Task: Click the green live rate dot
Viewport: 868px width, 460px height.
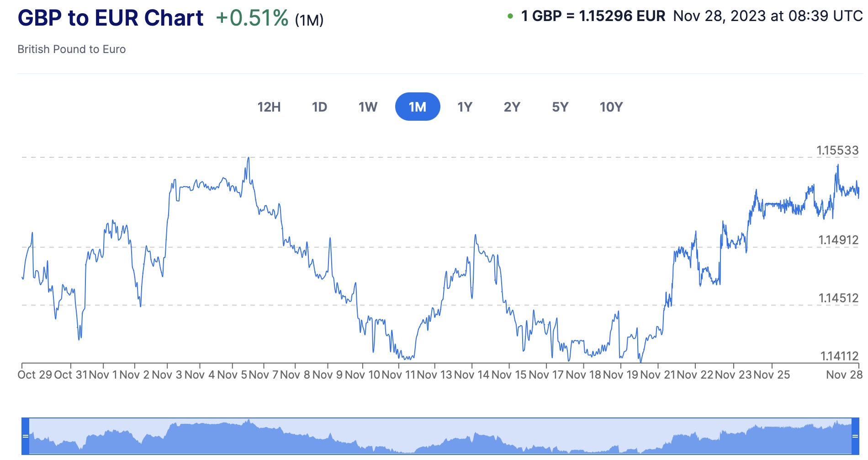Action: click(x=510, y=16)
